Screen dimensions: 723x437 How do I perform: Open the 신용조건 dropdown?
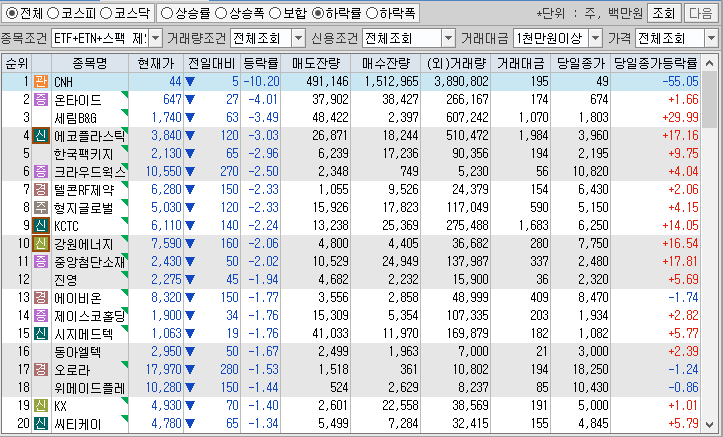pos(449,38)
